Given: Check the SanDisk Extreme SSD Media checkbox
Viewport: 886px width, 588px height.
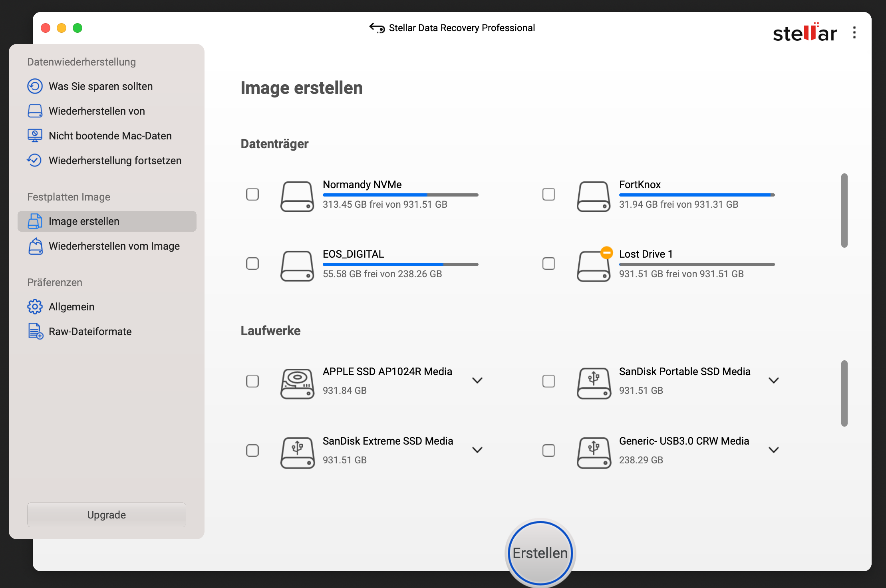Looking at the screenshot, I should (252, 451).
